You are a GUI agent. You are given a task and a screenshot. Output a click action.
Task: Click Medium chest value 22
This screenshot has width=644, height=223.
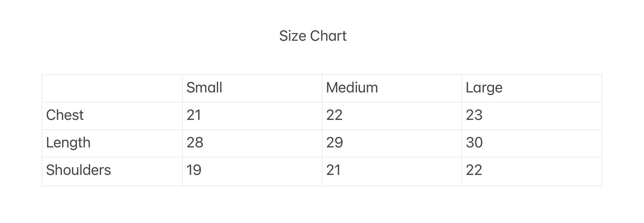tap(334, 115)
